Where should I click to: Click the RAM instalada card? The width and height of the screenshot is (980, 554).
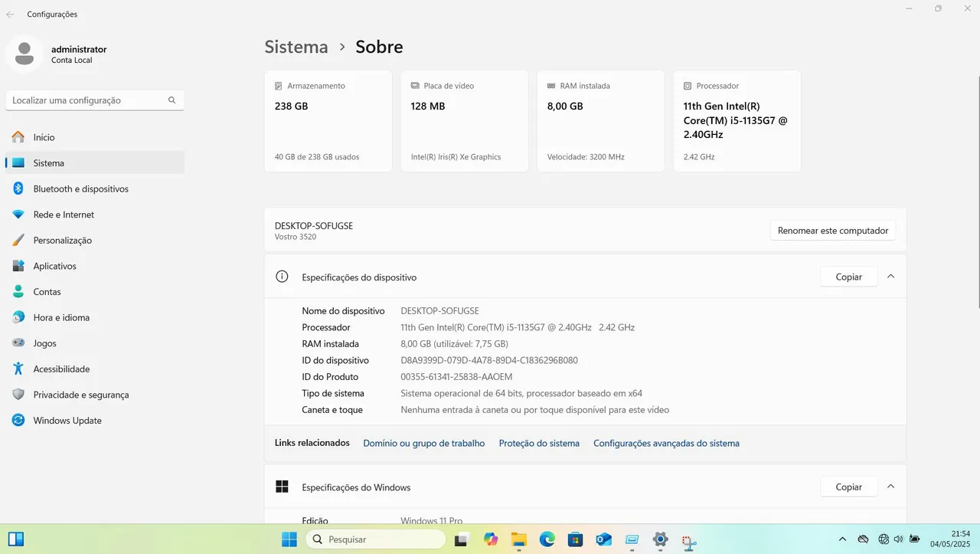click(x=601, y=121)
